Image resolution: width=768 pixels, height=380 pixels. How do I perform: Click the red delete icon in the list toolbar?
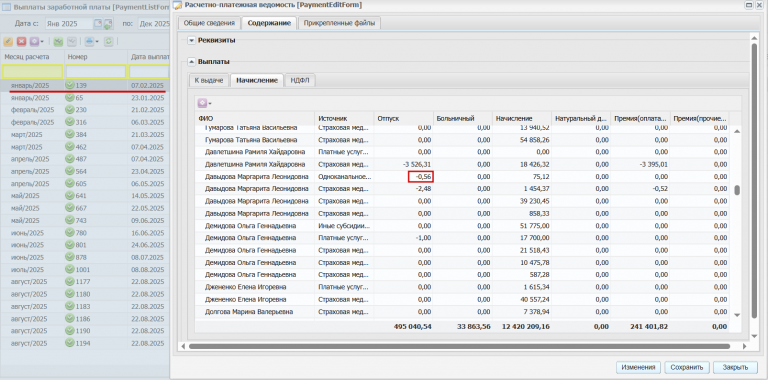(22, 42)
